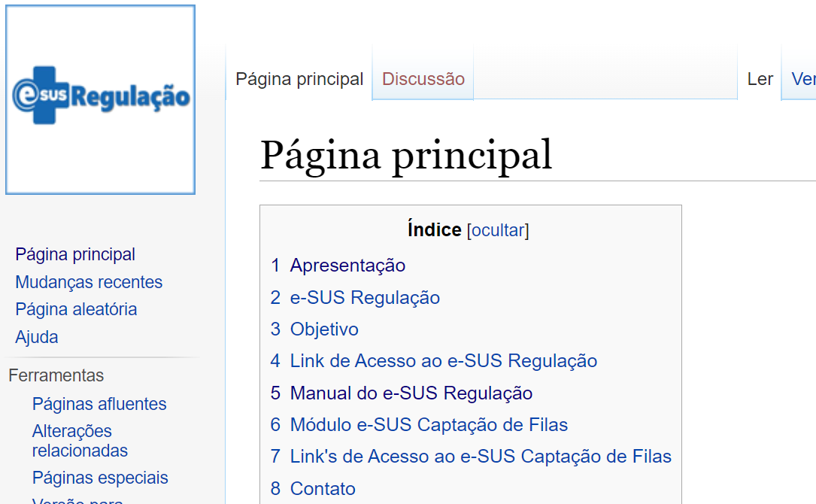Select the Página principal tab
Viewport: 816px width, 504px height.
point(299,79)
